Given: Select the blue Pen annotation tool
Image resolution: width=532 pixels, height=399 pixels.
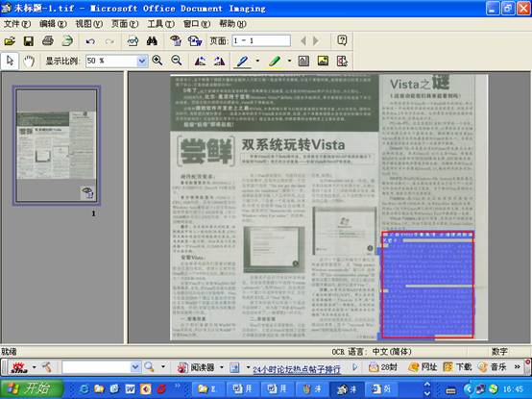Looking at the screenshot, I should tap(242, 62).
